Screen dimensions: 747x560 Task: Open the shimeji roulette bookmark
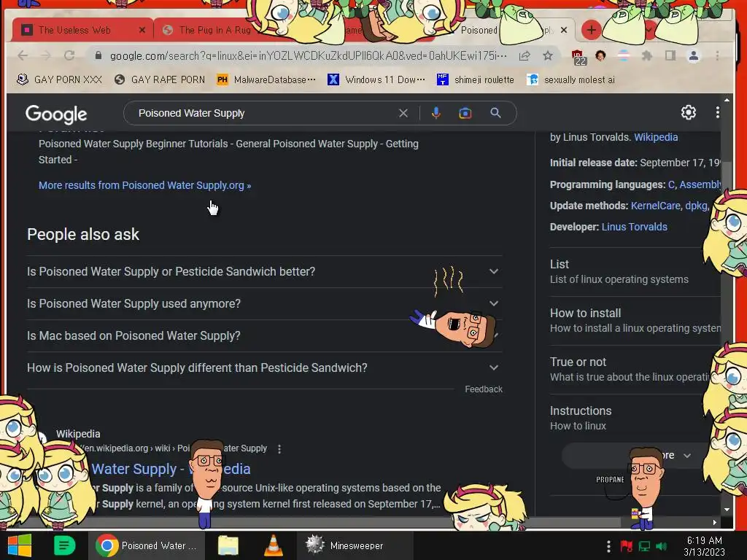476,79
